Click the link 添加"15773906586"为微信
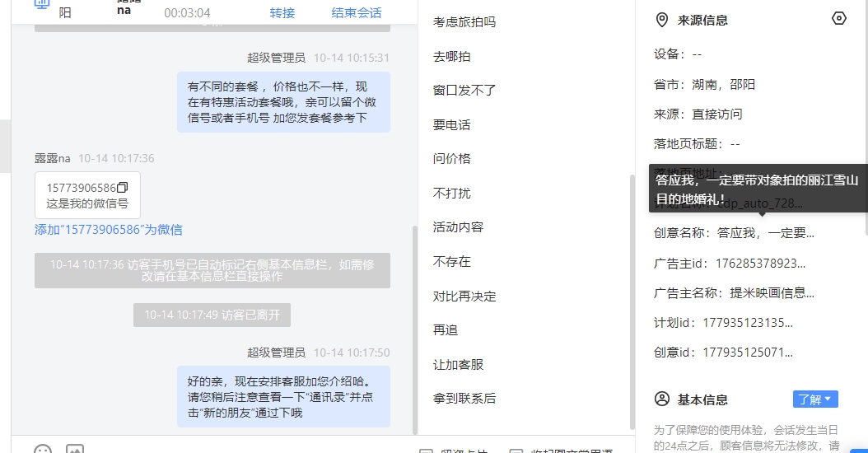868x453 pixels. click(109, 229)
